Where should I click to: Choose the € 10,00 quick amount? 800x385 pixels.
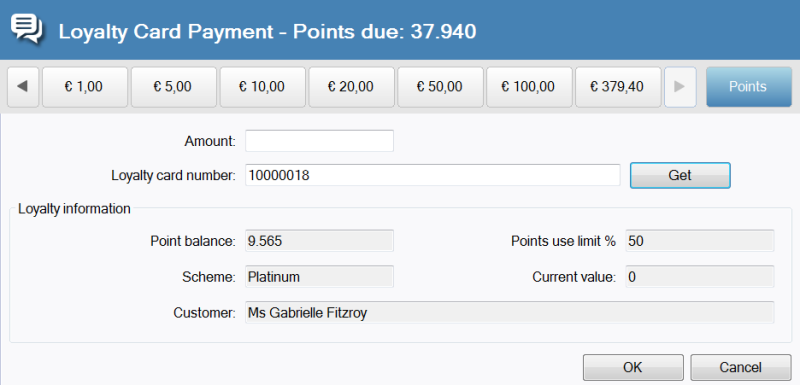click(x=262, y=87)
